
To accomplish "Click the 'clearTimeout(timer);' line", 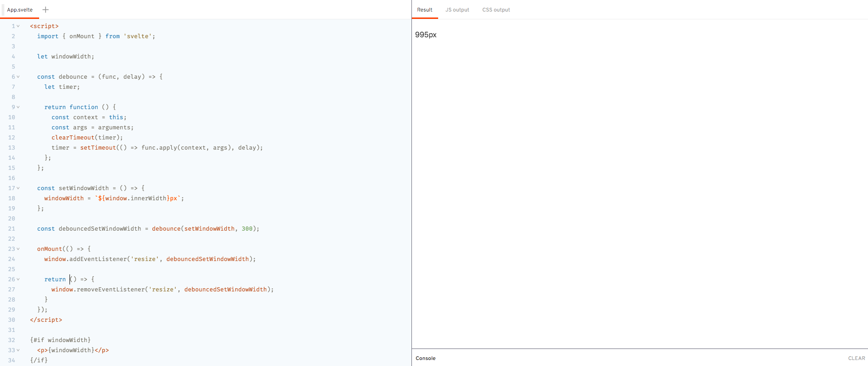I will tap(87, 138).
